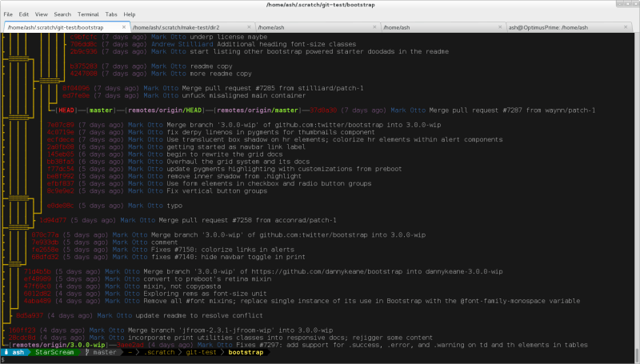Click commit hash ecfdece

click(61, 139)
